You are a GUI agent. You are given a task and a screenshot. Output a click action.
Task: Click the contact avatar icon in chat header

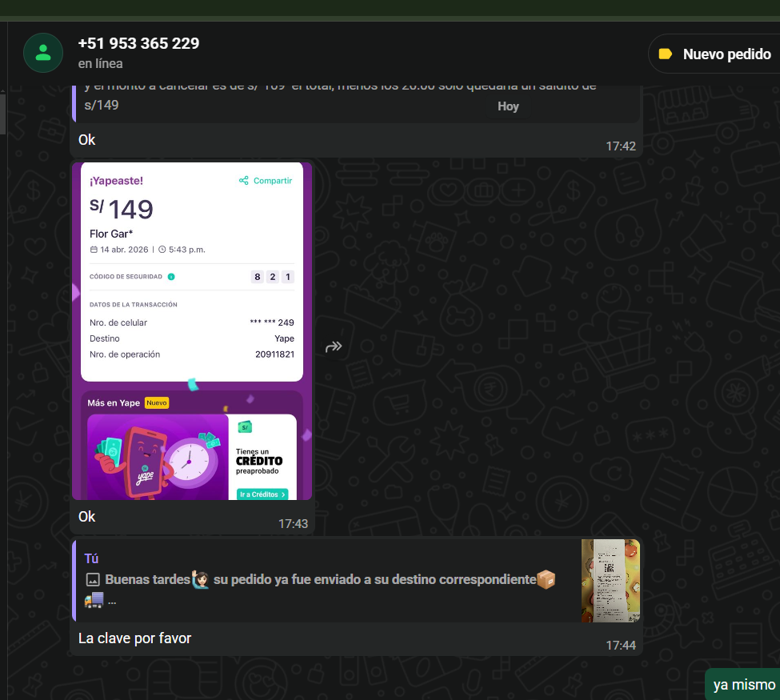coord(43,53)
